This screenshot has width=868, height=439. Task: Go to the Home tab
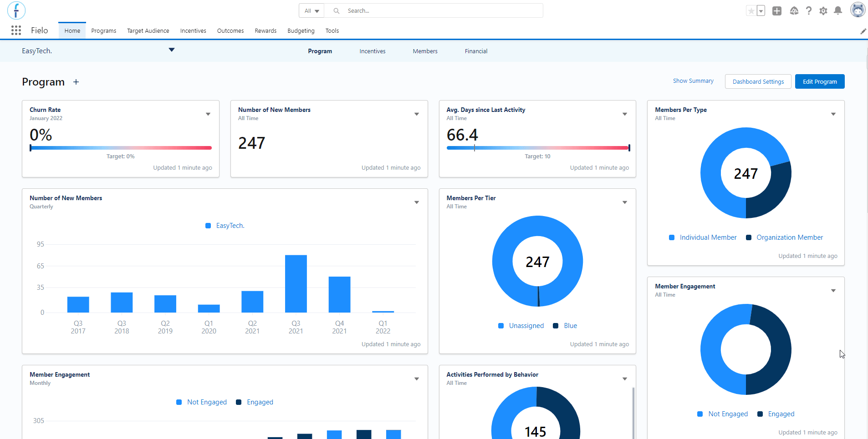72,31
